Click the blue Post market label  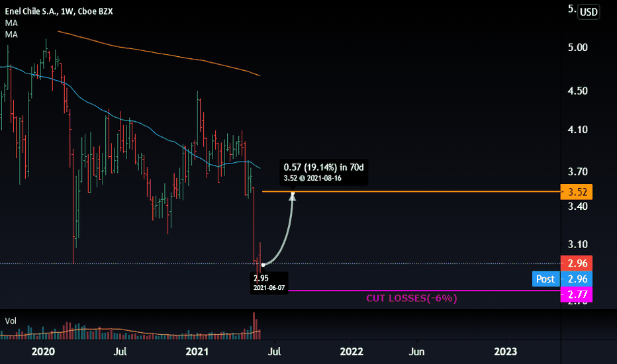pyautogui.click(x=546, y=279)
